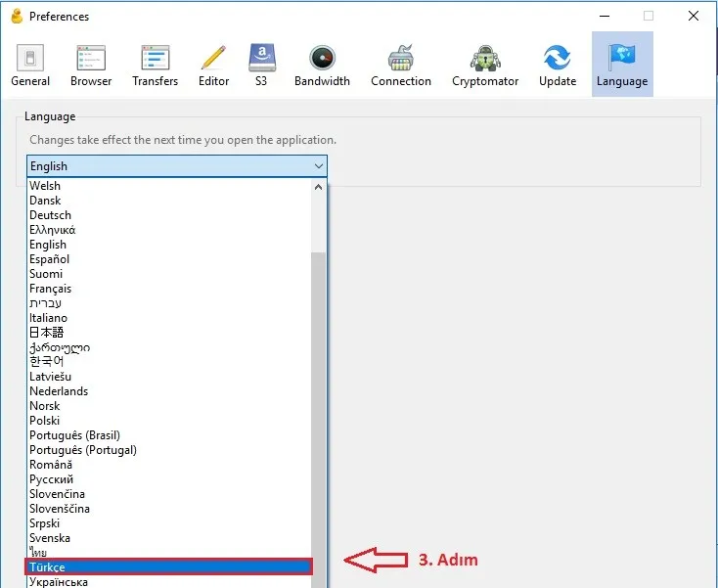This screenshot has width=718, height=588.
Task: Choose Suomi from the language list
Action: coord(169,273)
